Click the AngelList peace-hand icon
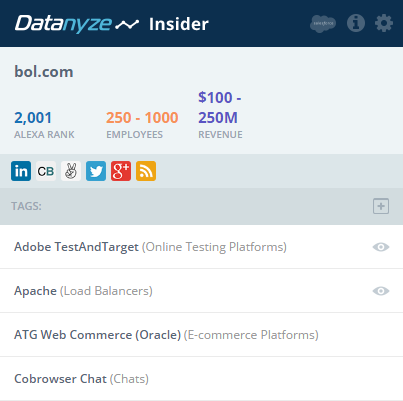 tap(71, 171)
